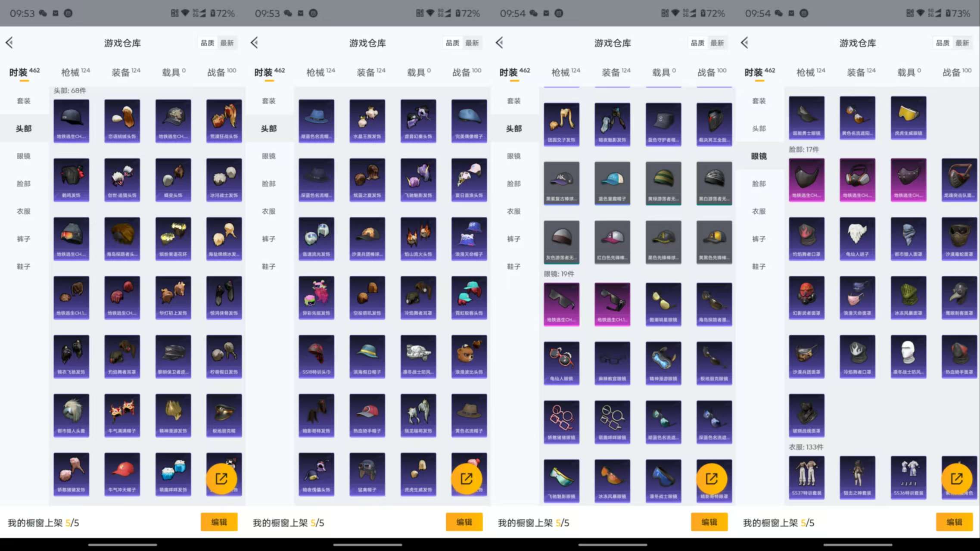Open the 载具 vehicles tab
The height and width of the screenshot is (551, 980).
(x=169, y=72)
